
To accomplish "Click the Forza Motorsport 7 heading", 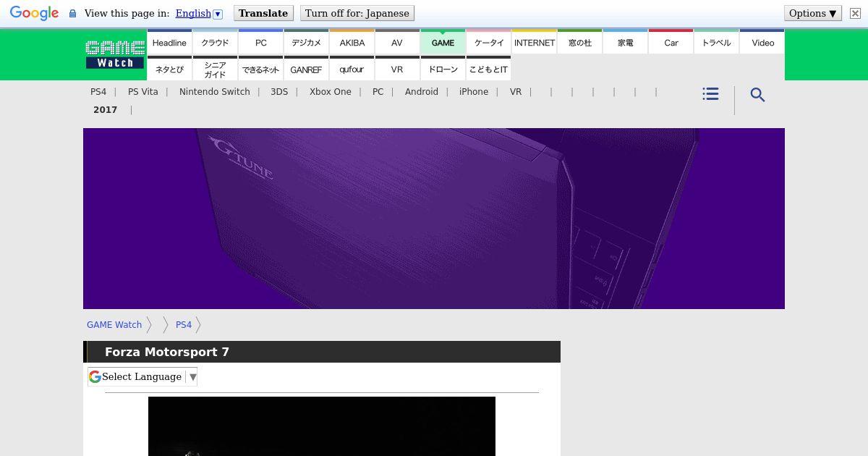I will tap(167, 352).
